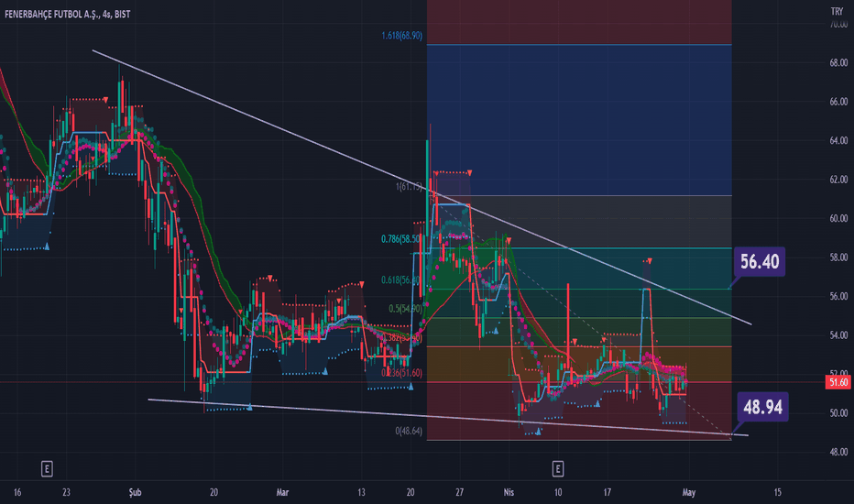This screenshot has height=504, width=854.
Task: Click the earnings E marker near April 10
Action: click(558, 468)
